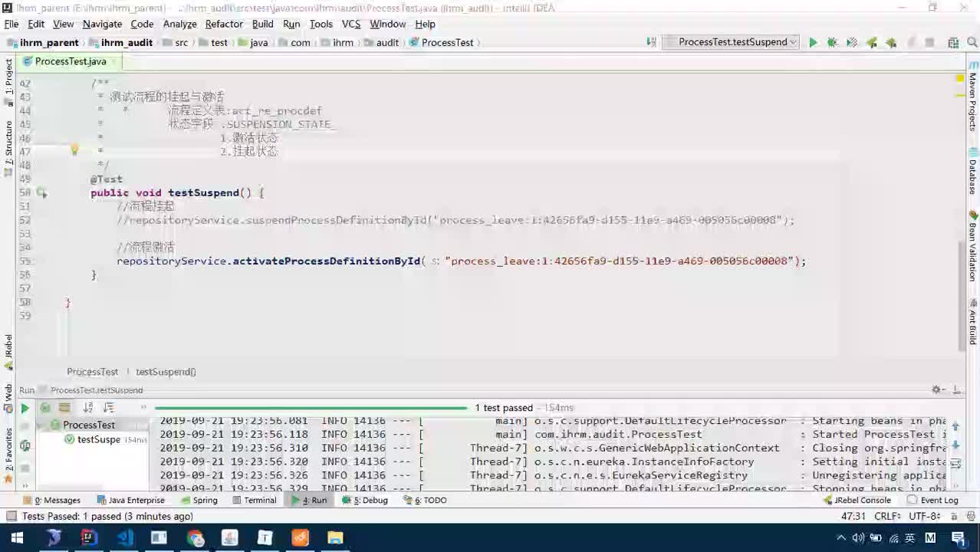Image resolution: width=980 pixels, height=552 pixels.
Task: Open the TODO tool window
Action: (x=425, y=500)
